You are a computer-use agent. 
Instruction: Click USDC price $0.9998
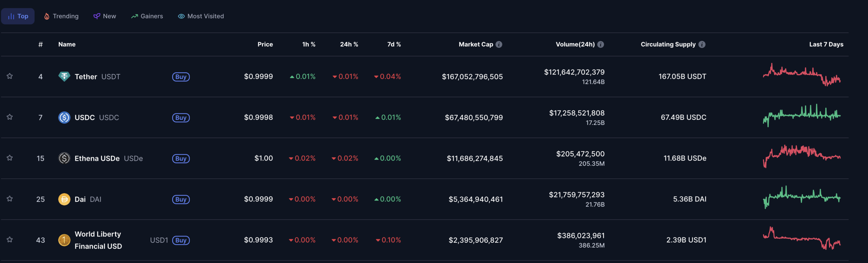258,117
